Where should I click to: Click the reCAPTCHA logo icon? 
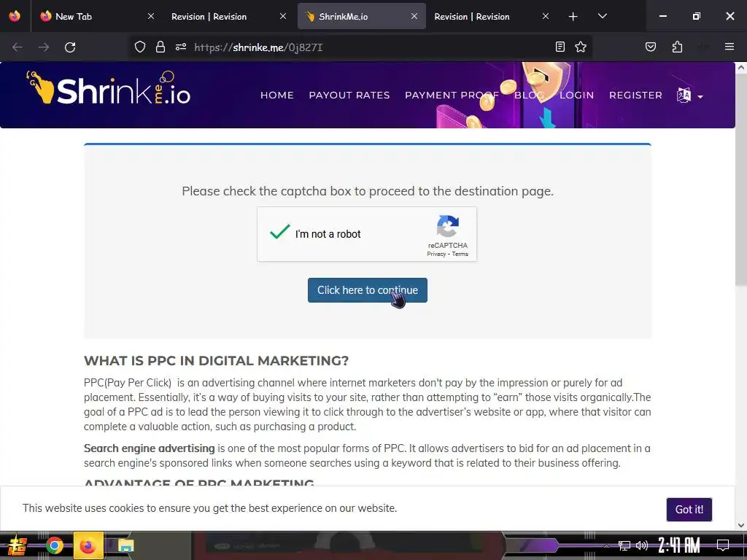tap(448, 226)
